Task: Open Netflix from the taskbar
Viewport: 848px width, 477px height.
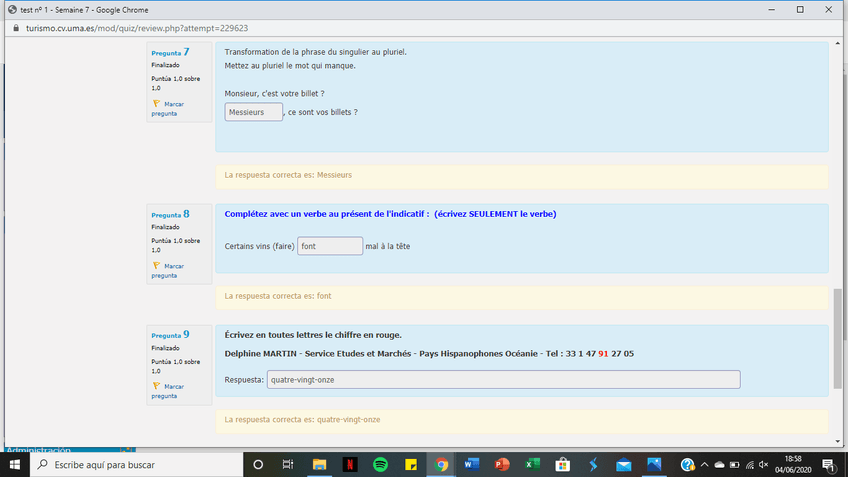Action: 349,465
